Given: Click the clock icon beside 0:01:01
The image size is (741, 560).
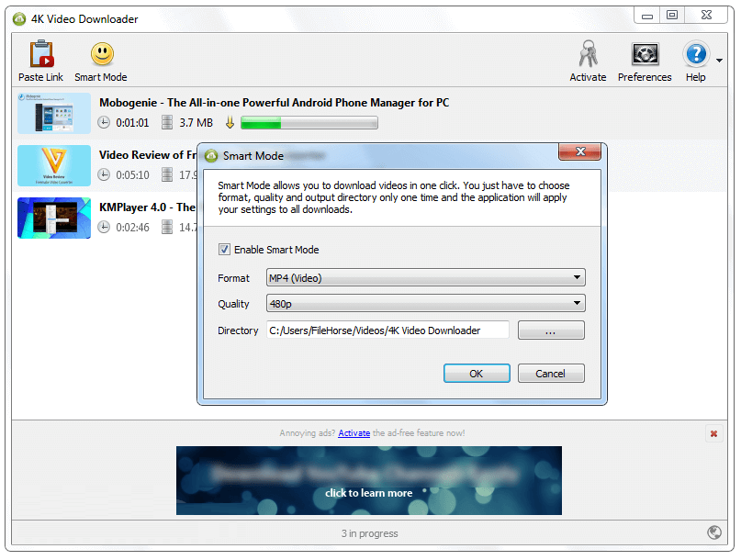Looking at the screenshot, I should (104, 123).
